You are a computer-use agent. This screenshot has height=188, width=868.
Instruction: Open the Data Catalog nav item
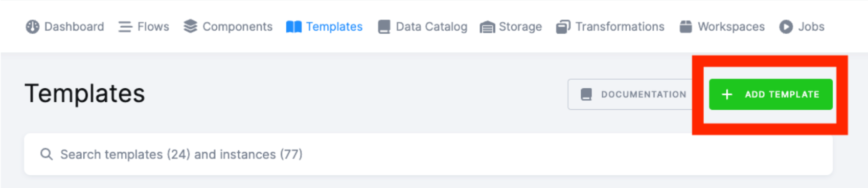pos(422,27)
